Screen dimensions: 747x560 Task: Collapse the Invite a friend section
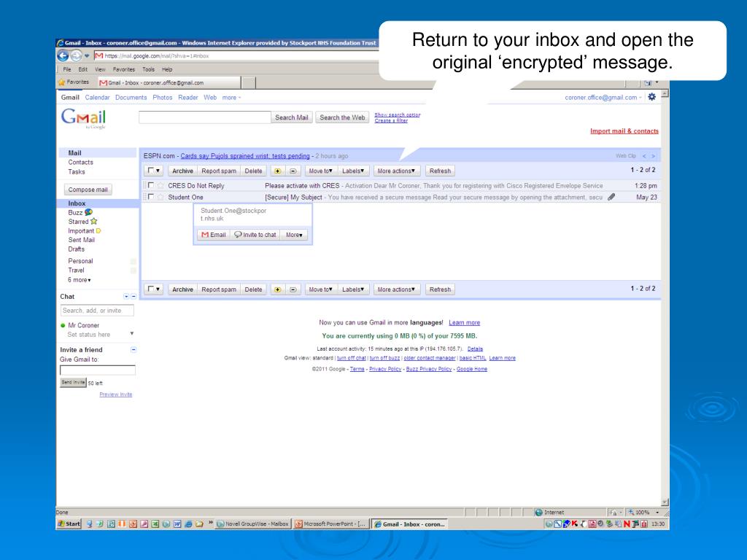(x=133, y=349)
